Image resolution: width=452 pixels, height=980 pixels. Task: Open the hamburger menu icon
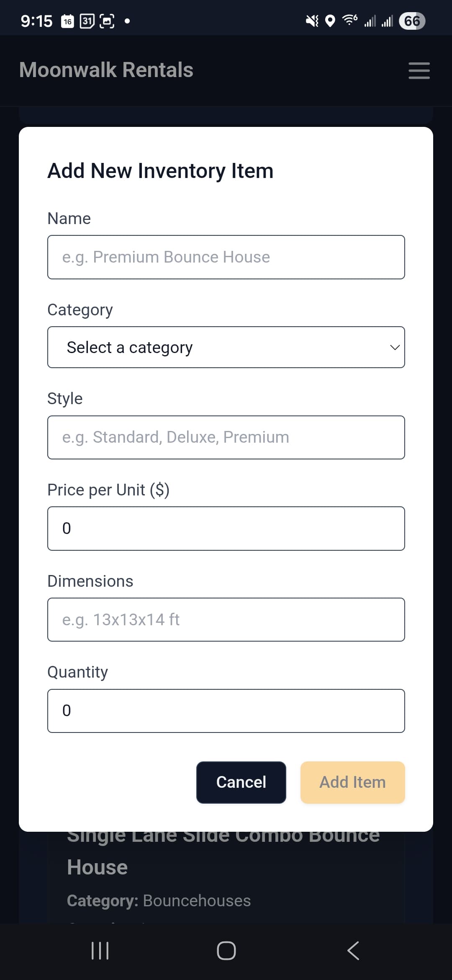[419, 70]
